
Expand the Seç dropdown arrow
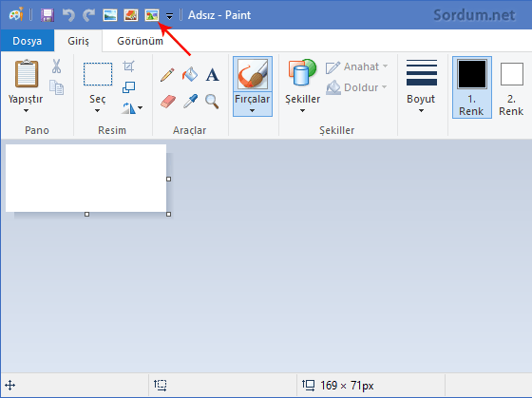click(x=97, y=111)
